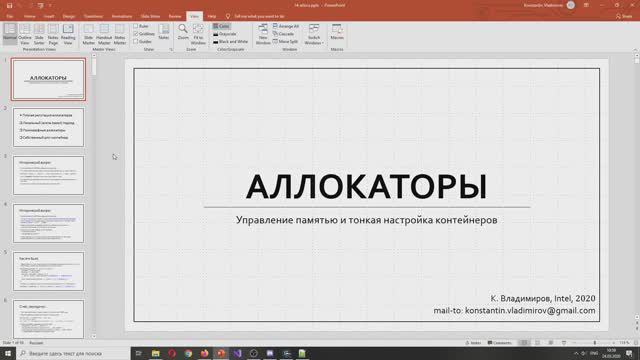This screenshot has height=360, width=640.
Task: Open the Zoom dialog
Action: click(183, 32)
